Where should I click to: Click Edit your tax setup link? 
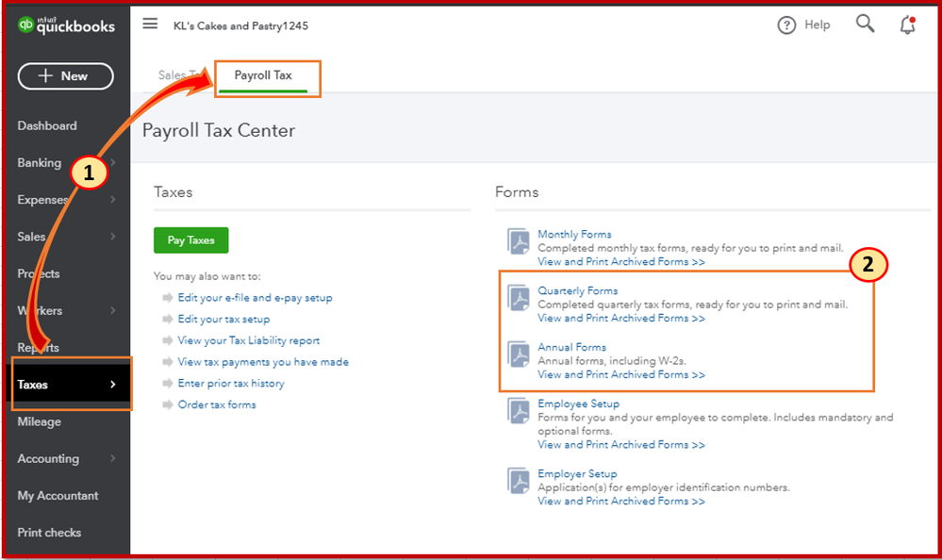[x=223, y=320]
